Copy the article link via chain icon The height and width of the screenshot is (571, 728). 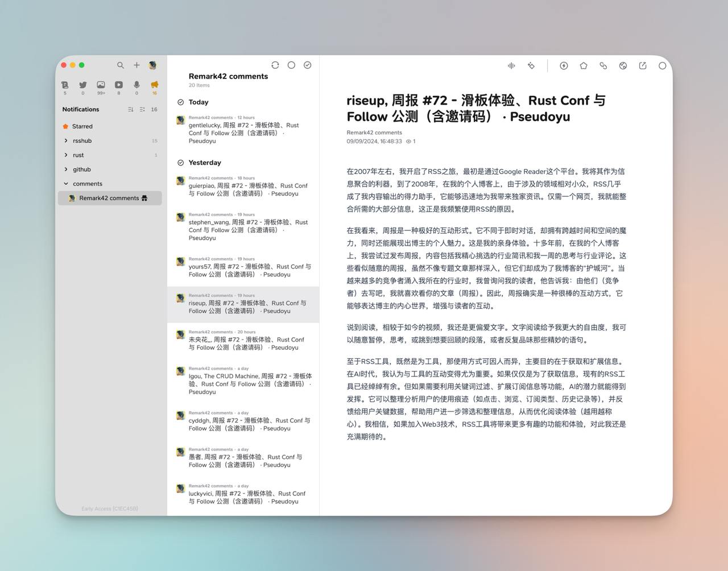603,66
